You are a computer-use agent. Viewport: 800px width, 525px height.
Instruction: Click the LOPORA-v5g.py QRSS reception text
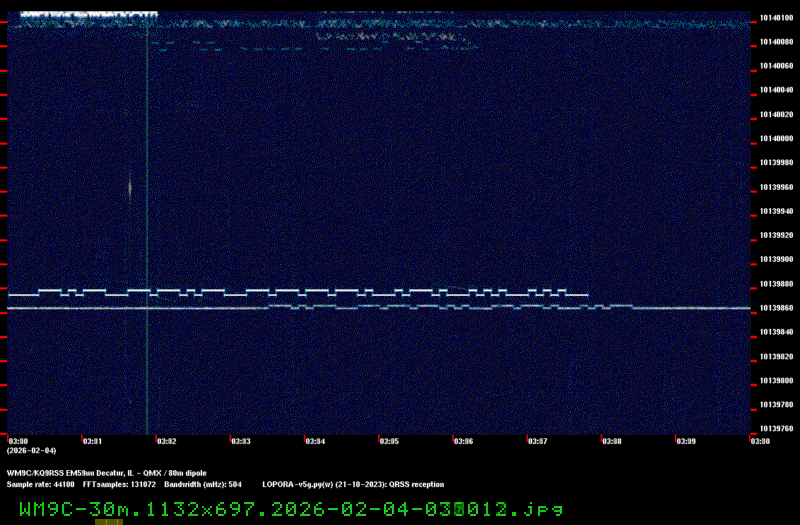tap(353, 484)
